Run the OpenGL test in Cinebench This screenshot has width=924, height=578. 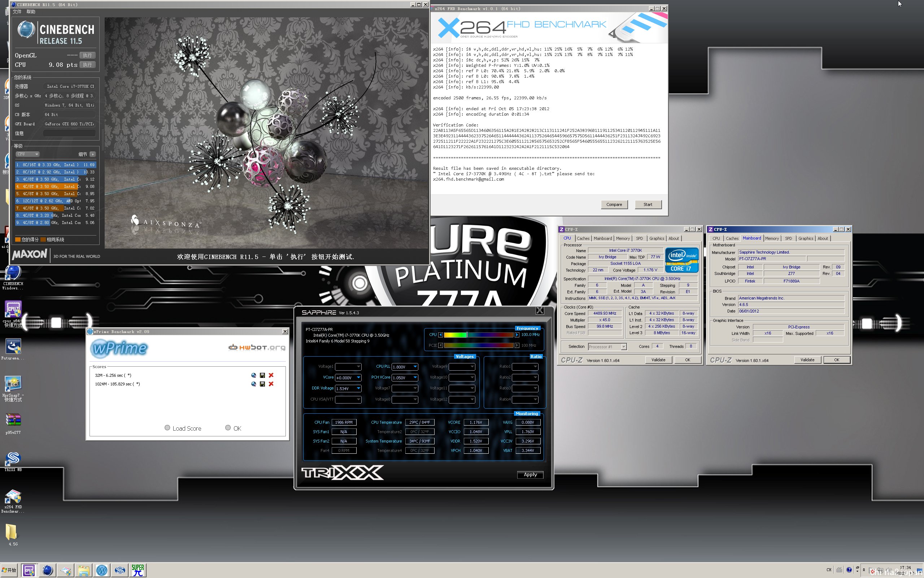pyautogui.click(x=87, y=55)
